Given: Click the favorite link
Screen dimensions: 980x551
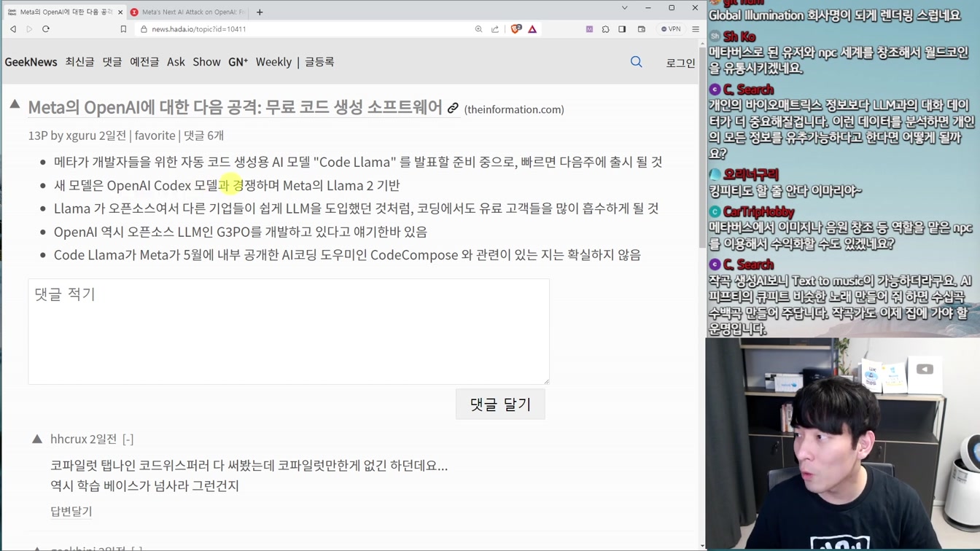Looking at the screenshot, I should [x=155, y=136].
